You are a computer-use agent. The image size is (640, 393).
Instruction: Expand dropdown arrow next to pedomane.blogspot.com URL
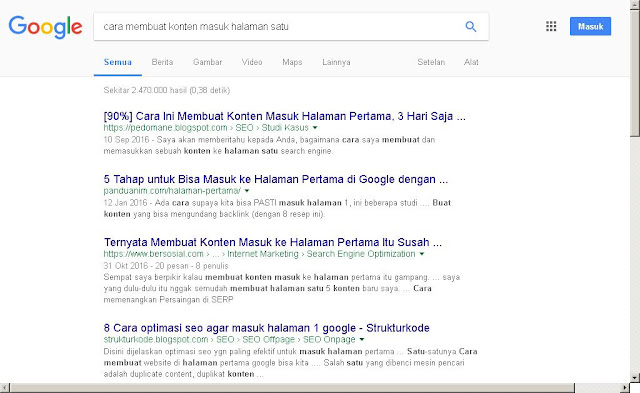315,128
